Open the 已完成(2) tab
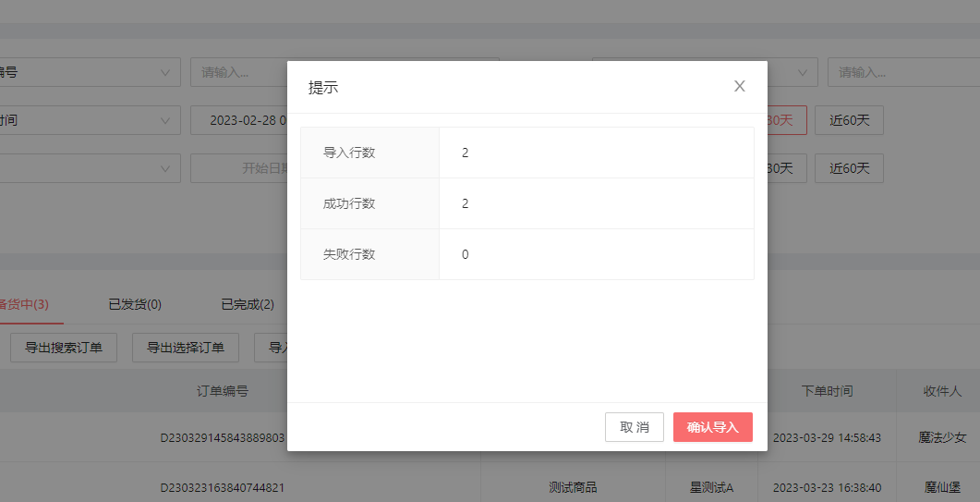 coord(247,304)
